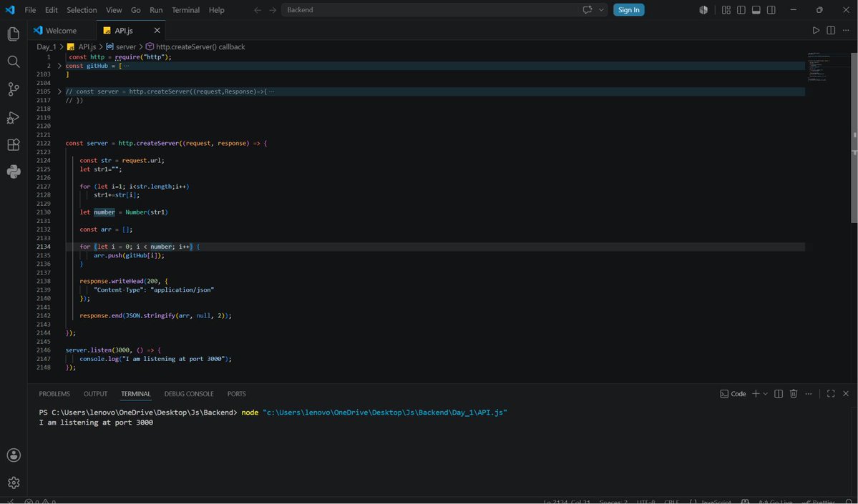Kill the terminal with the trash icon
Image resolution: width=858 pixels, height=504 pixels.
794,394
